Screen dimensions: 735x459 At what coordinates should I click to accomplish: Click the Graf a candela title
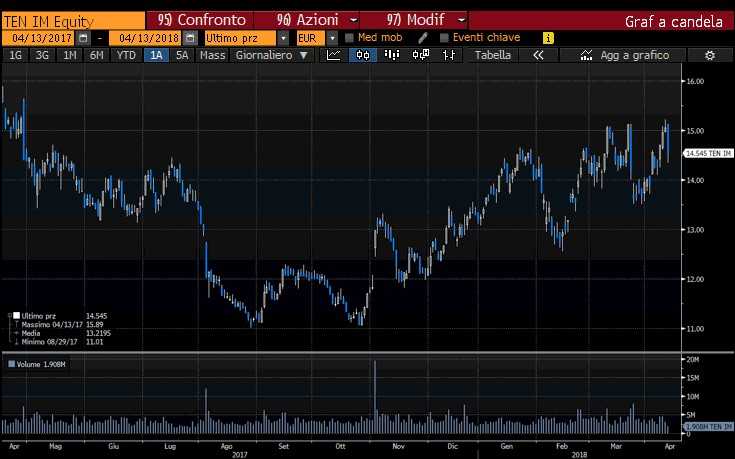point(674,21)
